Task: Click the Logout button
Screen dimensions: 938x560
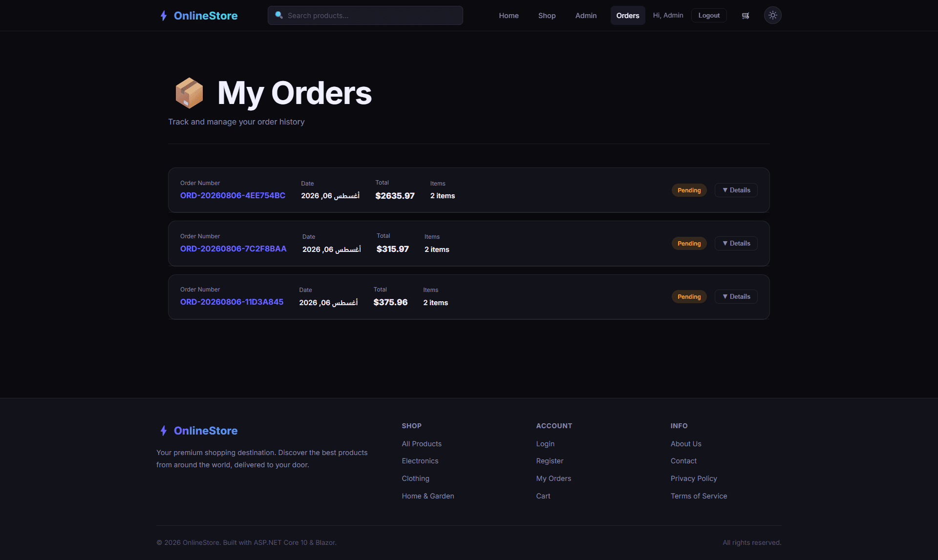Action: point(709,15)
